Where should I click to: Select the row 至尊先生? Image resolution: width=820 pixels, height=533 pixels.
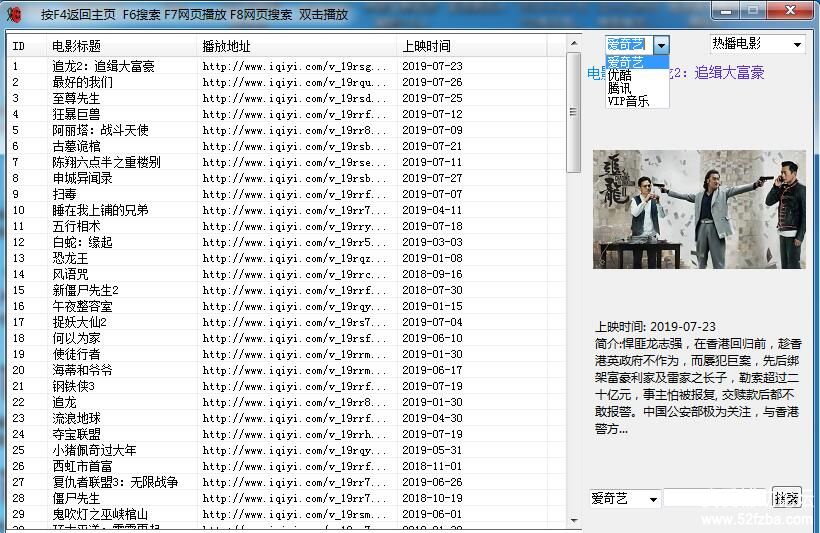pyautogui.click(x=287, y=98)
